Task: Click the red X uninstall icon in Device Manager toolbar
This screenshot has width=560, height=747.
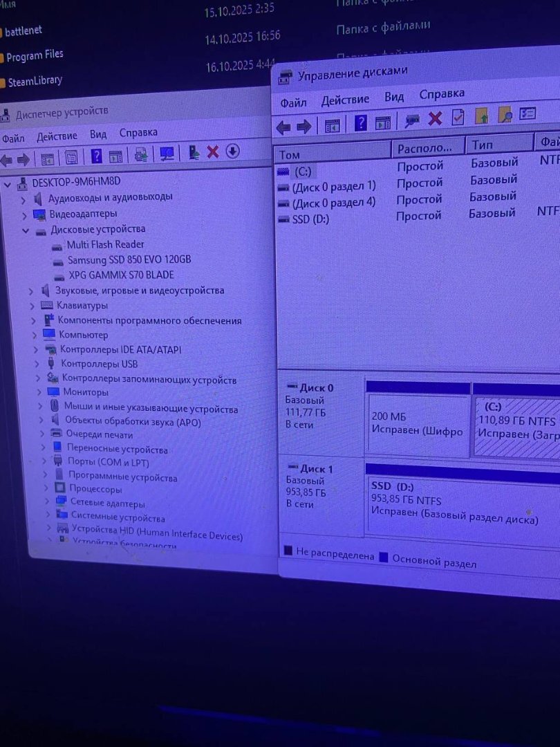Action: pyautogui.click(x=213, y=151)
